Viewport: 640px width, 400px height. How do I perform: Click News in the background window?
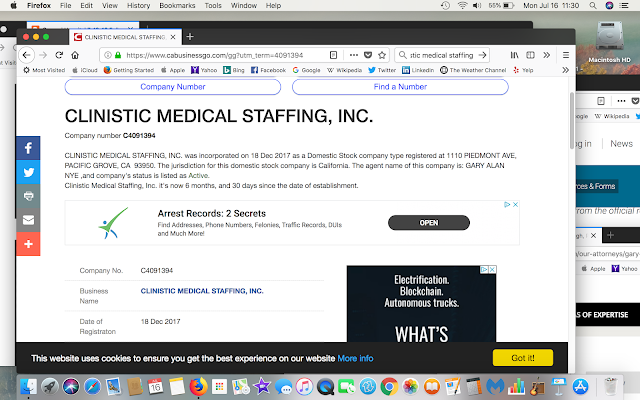[x=621, y=144]
